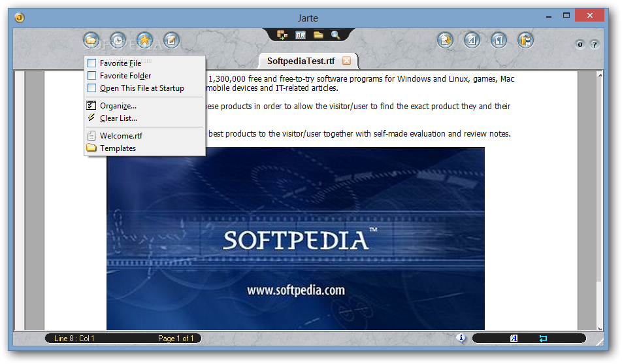Click the font letter A round button
The height and width of the screenshot is (364, 622).
tap(472, 40)
